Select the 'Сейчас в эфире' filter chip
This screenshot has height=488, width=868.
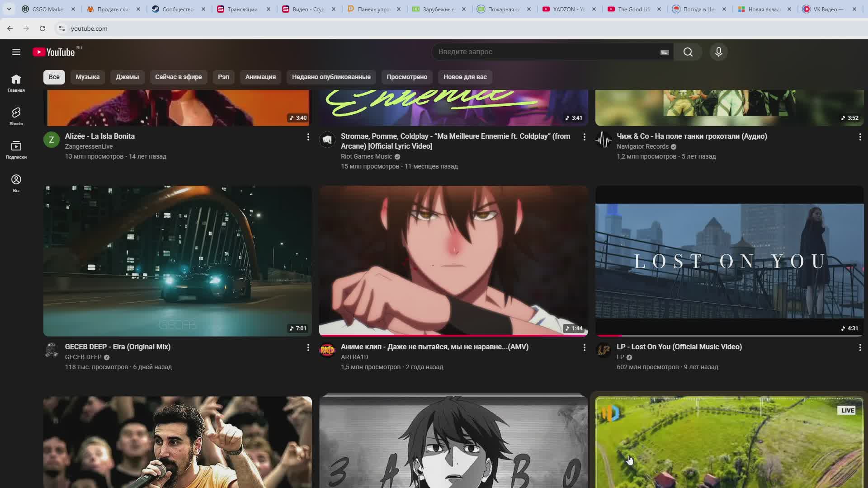[x=178, y=77]
